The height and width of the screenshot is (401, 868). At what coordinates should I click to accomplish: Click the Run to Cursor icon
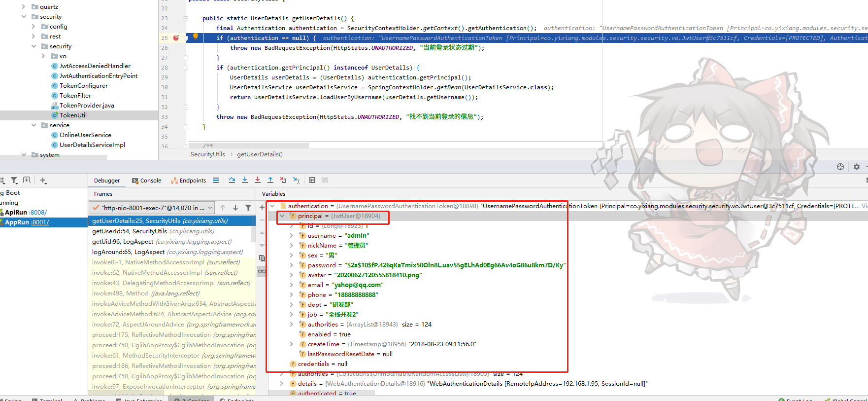tap(296, 181)
